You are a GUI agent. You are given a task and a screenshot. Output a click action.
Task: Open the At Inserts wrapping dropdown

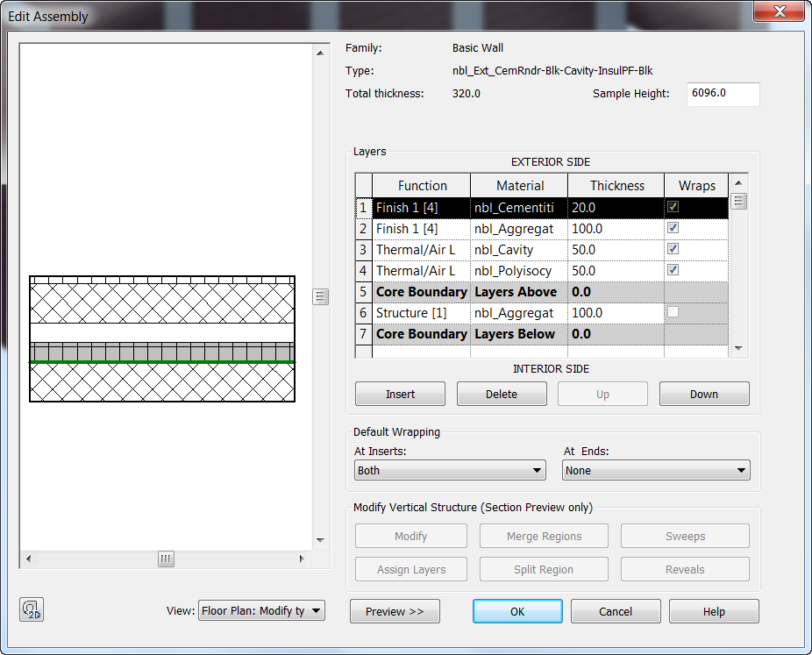(450, 470)
